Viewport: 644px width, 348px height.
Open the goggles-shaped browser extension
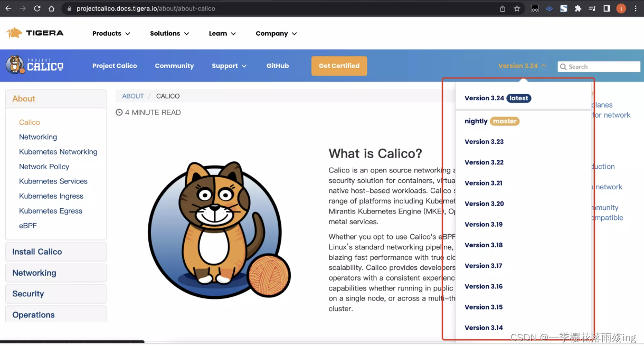pos(535,8)
